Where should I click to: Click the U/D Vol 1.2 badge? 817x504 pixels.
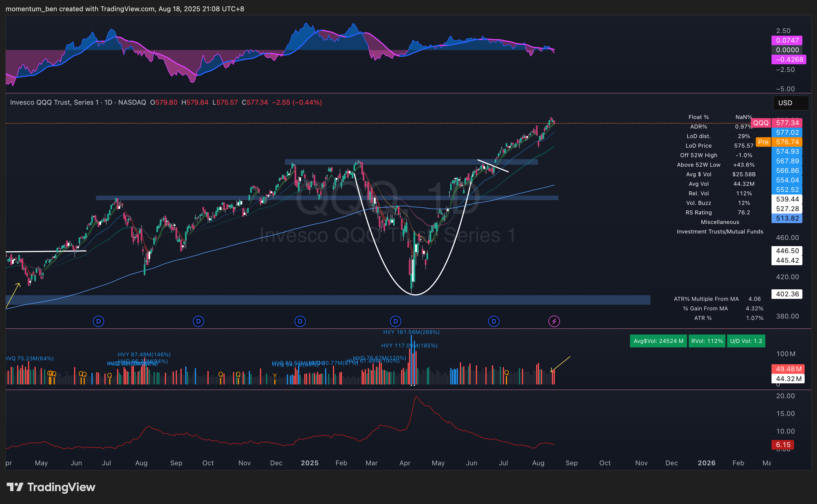click(746, 341)
